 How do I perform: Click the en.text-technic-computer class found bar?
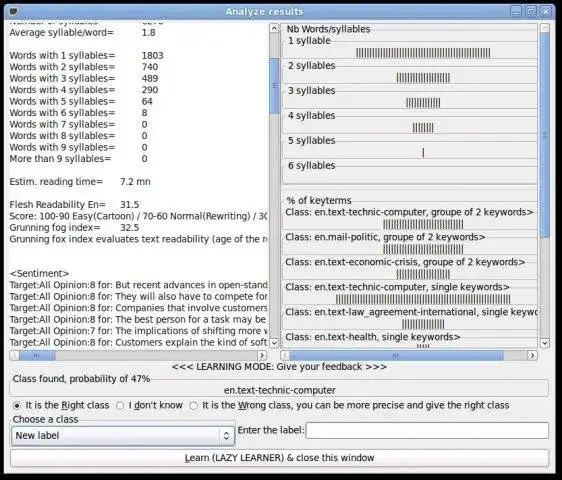point(279,390)
